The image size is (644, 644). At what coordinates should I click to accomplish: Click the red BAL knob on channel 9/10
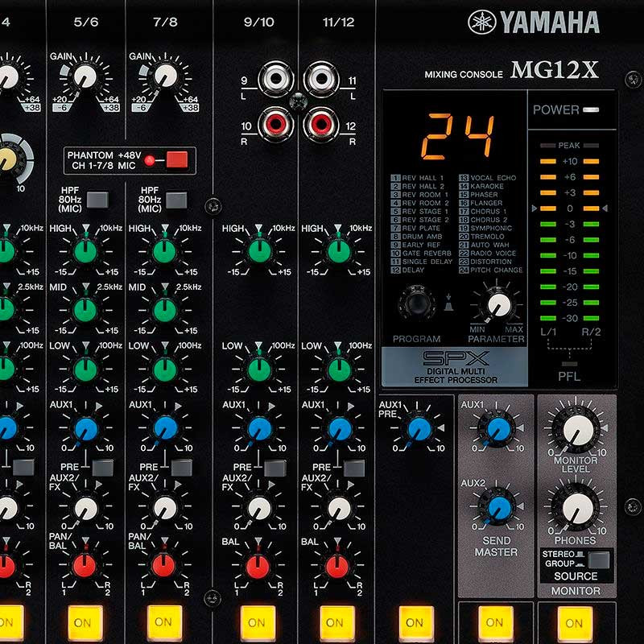258,566
